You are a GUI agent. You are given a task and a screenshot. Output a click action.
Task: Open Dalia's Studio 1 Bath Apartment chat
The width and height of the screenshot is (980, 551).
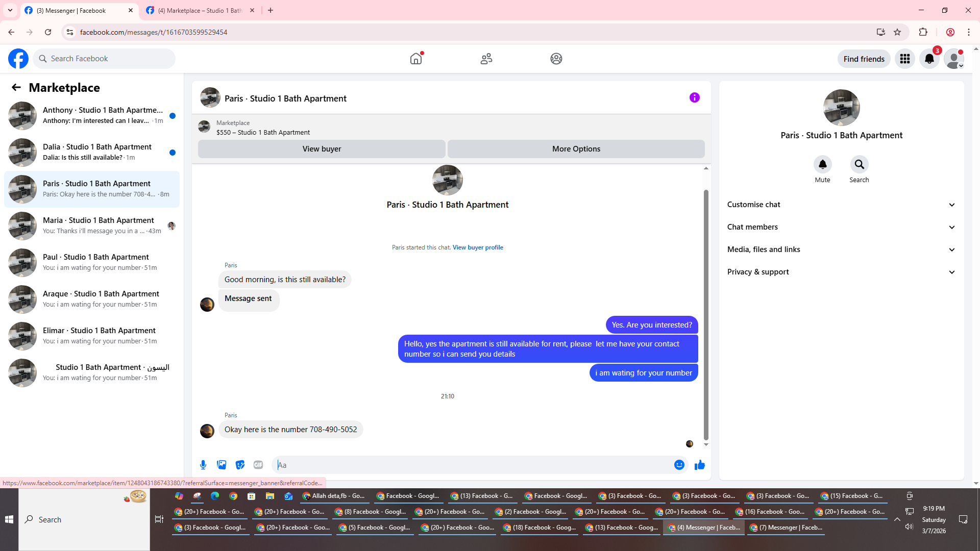click(x=92, y=153)
